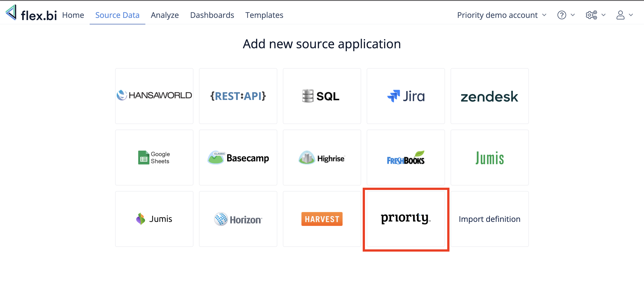
Task: Choose the highlighted Priority source tile
Action: [x=405, y=219]
